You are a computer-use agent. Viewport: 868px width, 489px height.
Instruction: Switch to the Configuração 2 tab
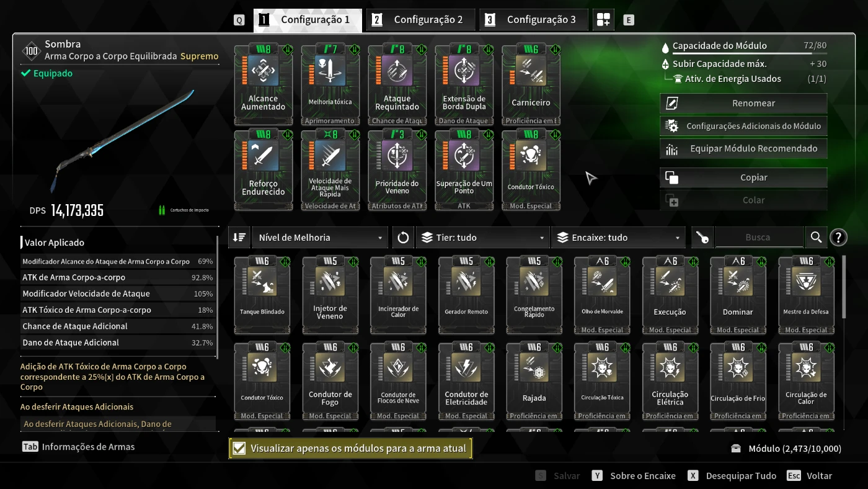[421, 20]
